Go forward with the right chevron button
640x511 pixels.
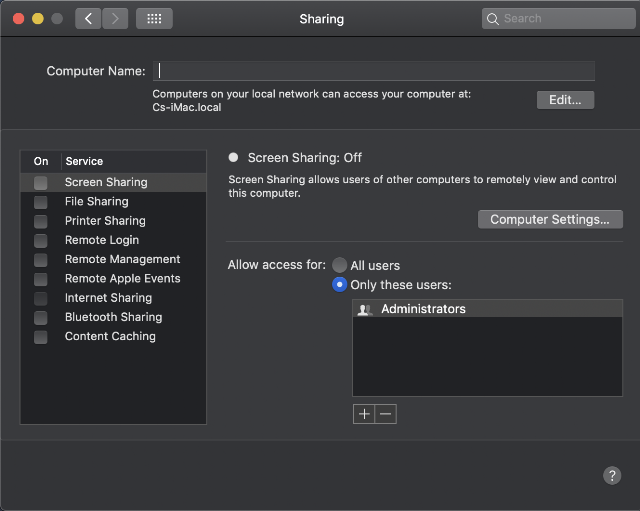[x=115, y=19]
